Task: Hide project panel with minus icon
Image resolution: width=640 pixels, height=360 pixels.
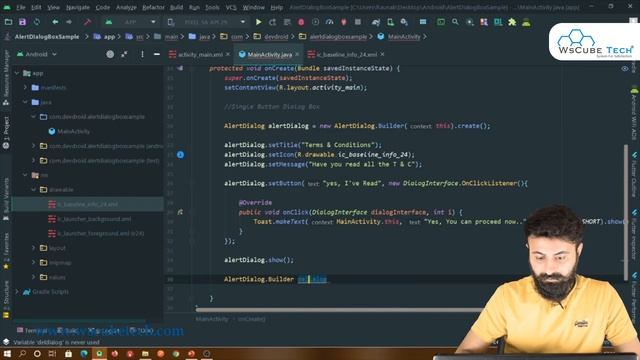Action: (x=157, y=54)
